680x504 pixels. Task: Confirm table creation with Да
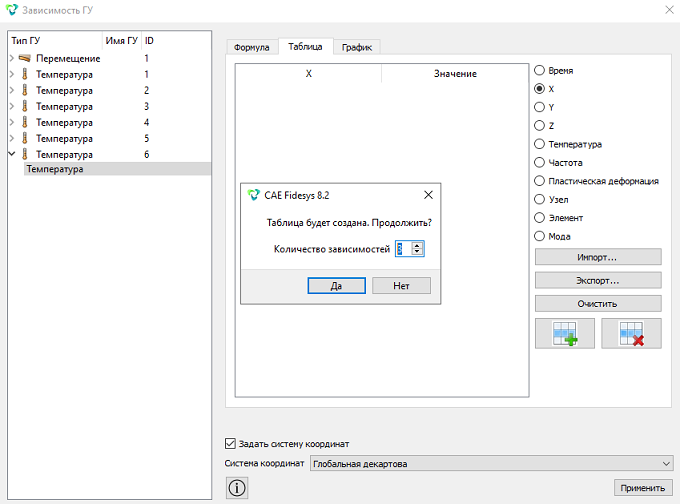(337, 286)
